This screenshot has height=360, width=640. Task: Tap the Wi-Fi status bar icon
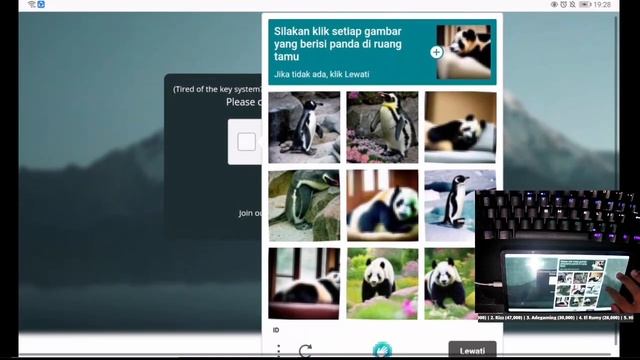[x=31, y=4]
